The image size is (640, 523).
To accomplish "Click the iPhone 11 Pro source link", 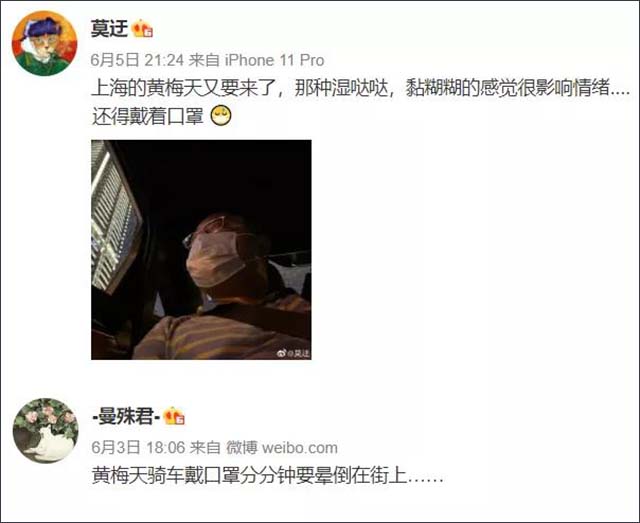I will pyautogui.click(x=275, y=60).
